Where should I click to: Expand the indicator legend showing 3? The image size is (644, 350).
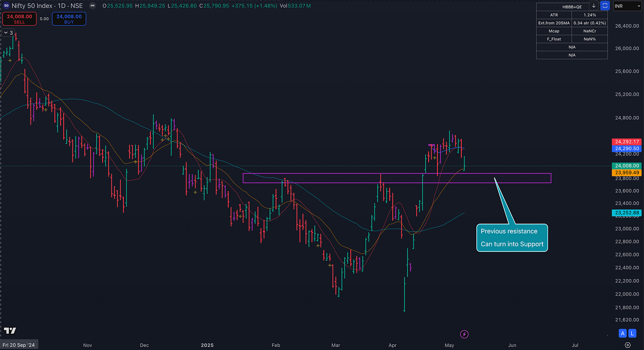click(x=8, y=33)
